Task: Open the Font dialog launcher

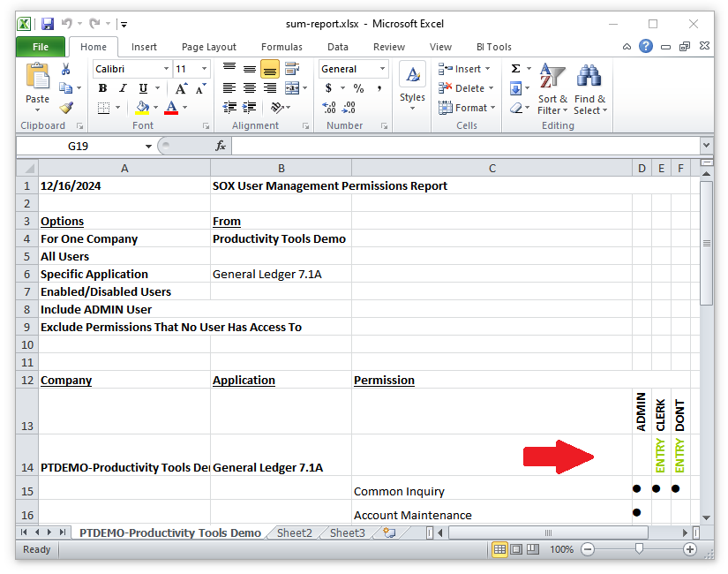Action: [206, 126]
